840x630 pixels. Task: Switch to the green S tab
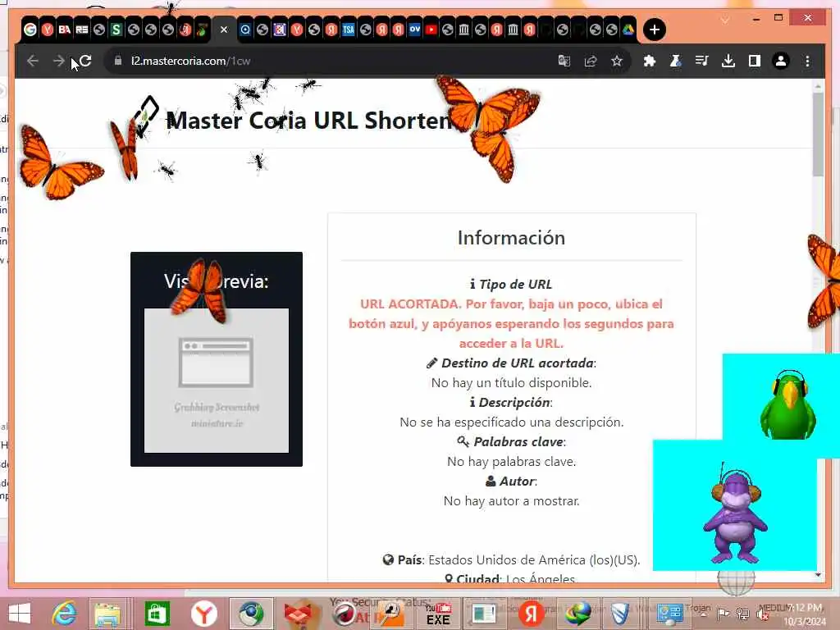(x=116, y=30)
